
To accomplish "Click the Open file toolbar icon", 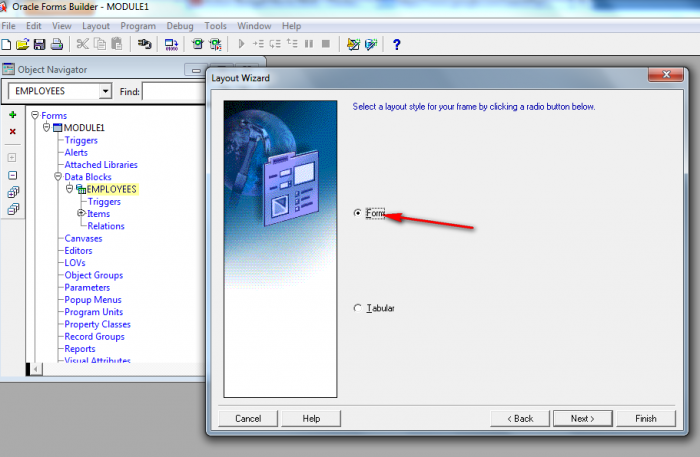I will pos(22,44).
